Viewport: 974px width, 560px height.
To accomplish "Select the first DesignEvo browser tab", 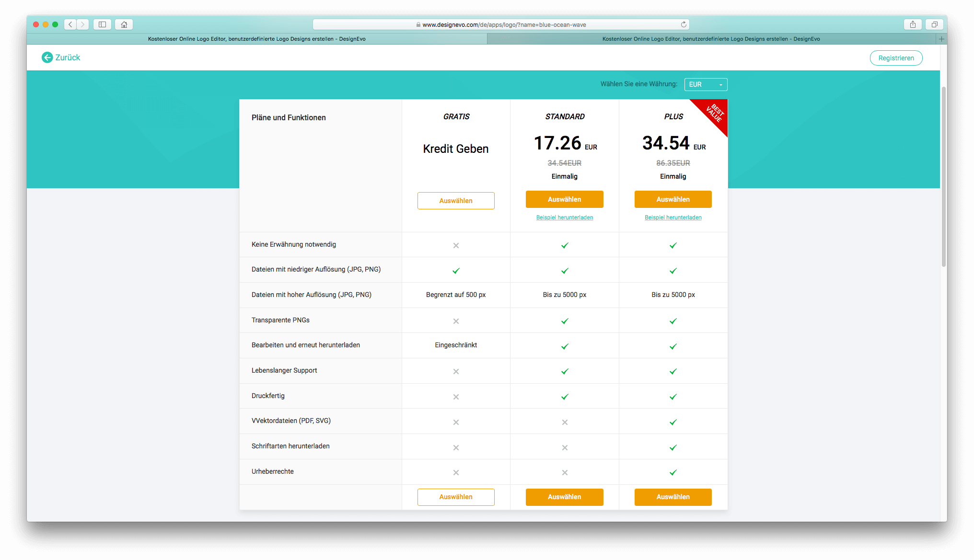I will point(256,39).
